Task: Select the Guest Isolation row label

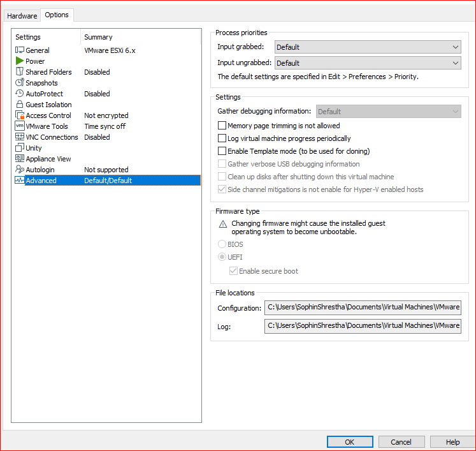Action: (x=48, y=105)
